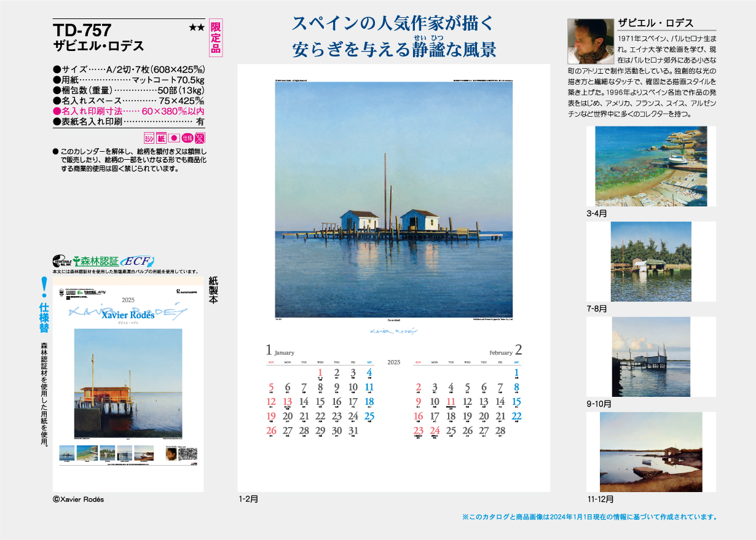The width and height of the screenshot is (756, 540).
Task: Click the ザビエル・ロデス title under TD-757
Action: 98,45
